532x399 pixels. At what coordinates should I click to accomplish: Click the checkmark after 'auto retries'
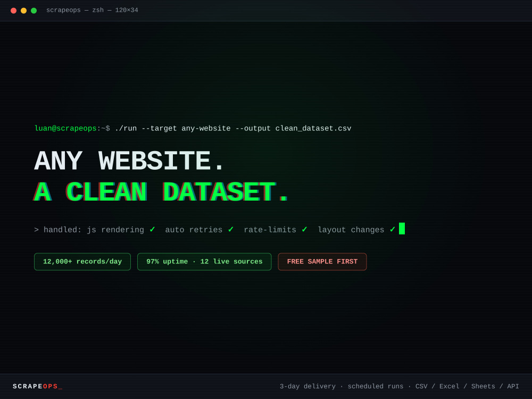[x=231, y=229]
